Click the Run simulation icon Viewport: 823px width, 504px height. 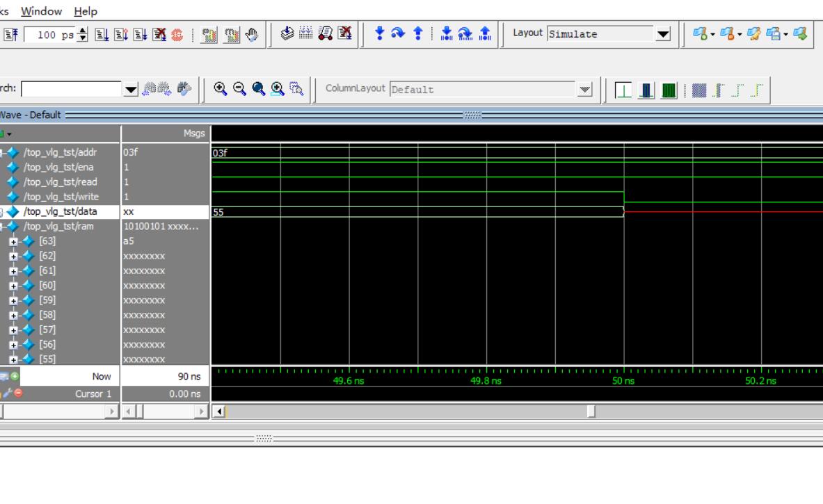[102, 35]
